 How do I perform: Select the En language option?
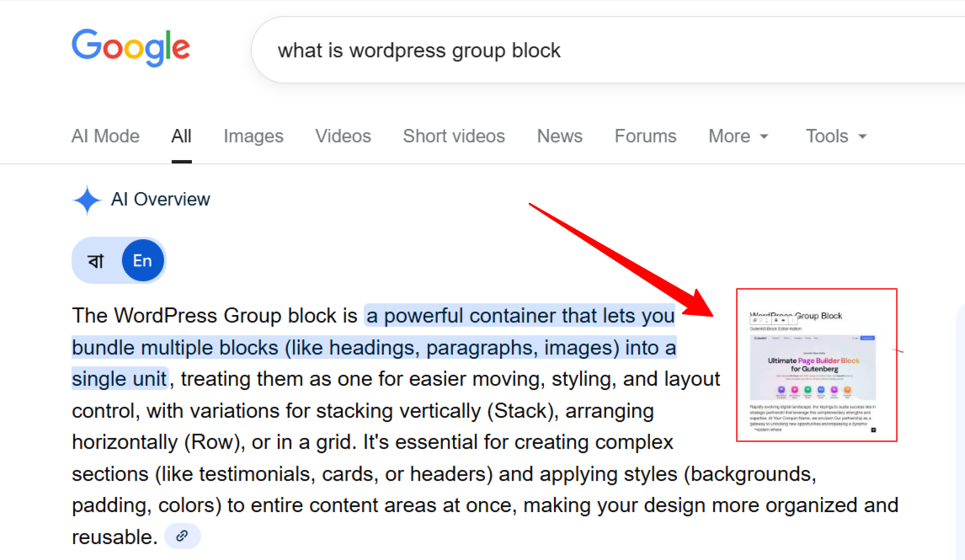click(x=142, y=260)
